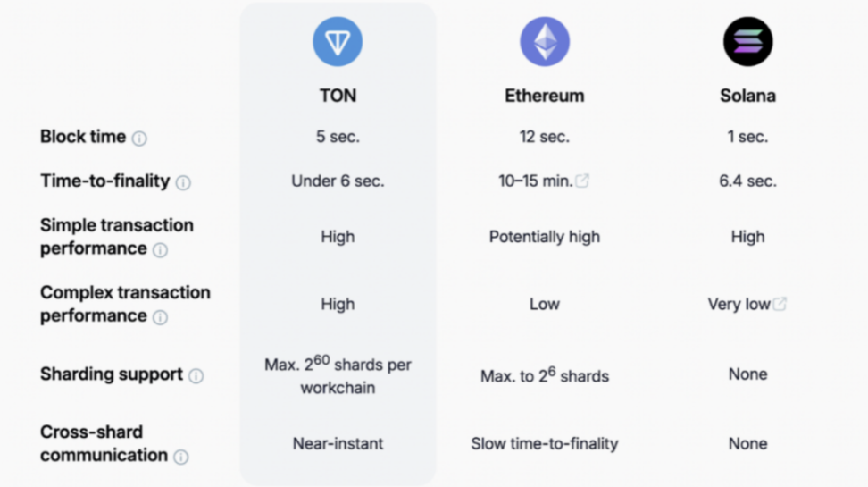The height and width of the screenshot is (487, 868).
Task: Select the TON column heading
Action: coord(338,96)
